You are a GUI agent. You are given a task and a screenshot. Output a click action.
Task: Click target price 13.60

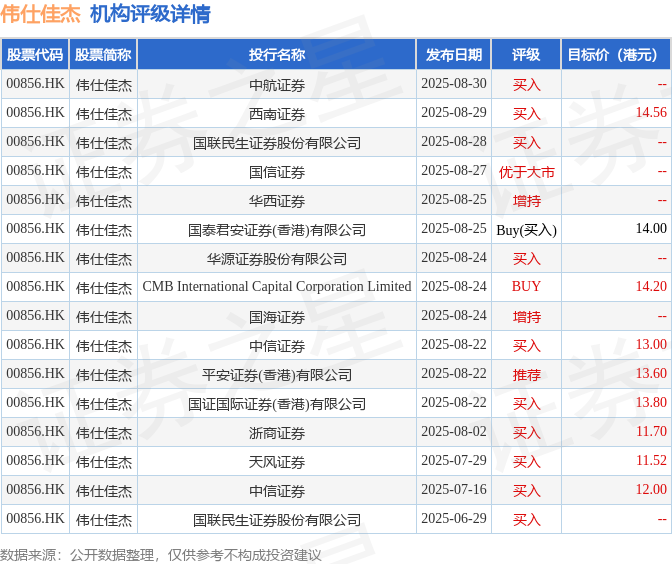pos(651,373)
